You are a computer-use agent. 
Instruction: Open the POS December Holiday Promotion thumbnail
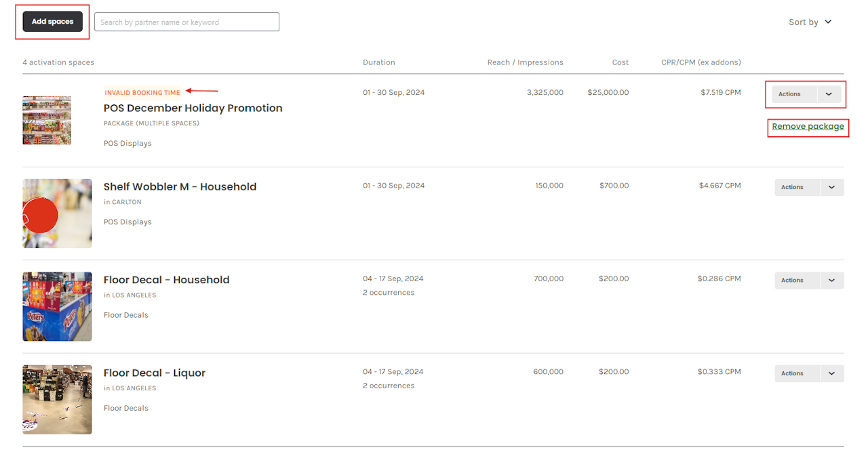[47, 120]
